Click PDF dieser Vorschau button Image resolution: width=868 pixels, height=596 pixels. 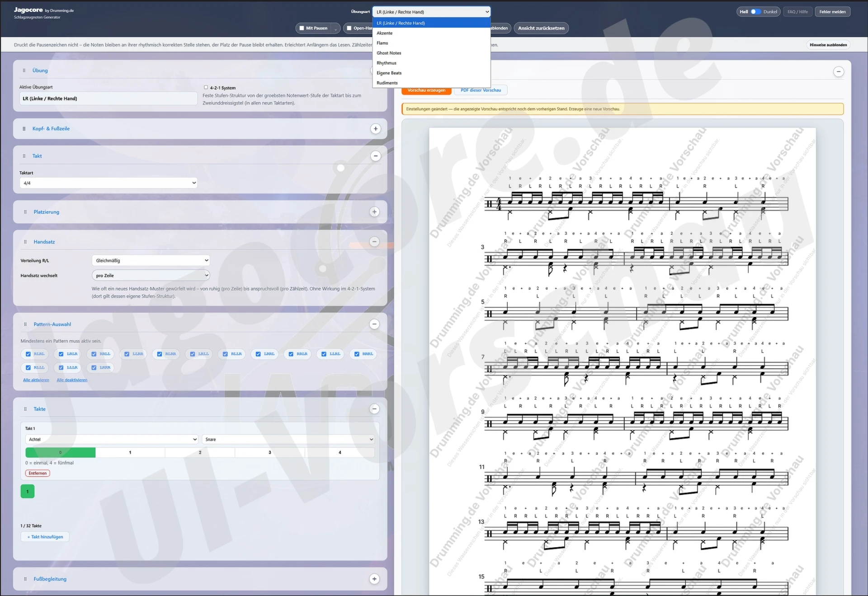[481, 90]
